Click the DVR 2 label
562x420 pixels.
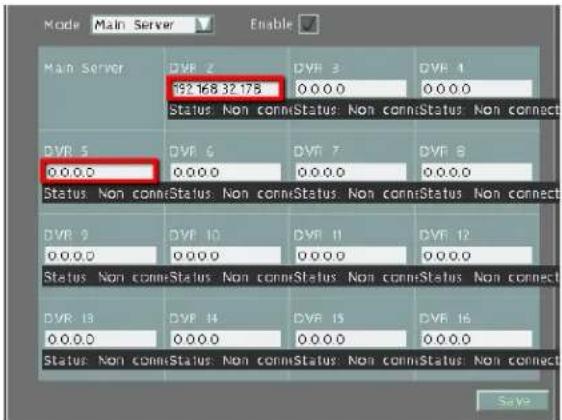click(191, 68)
